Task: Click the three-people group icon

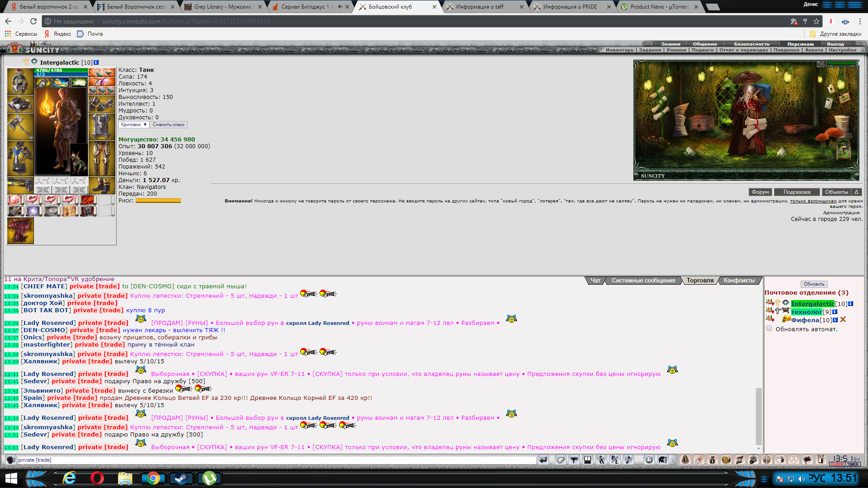Action: pos(794,460)
